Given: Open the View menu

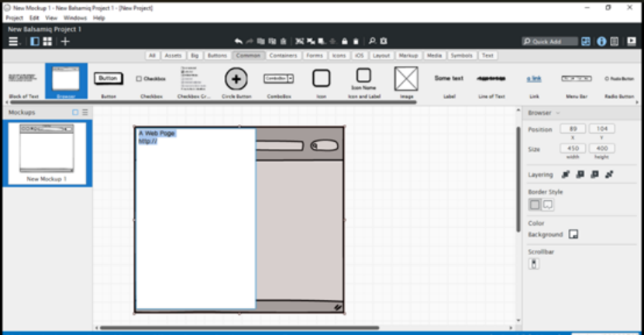Looking at the screenshot, I should 51,18.
